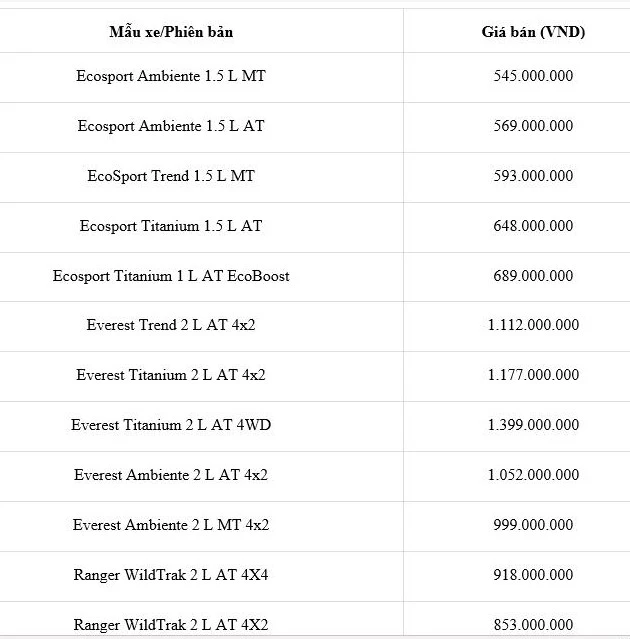Click the 1.399.000.000 price value
The height and width of the screenshot is (639, 630).
click(533, 426)
